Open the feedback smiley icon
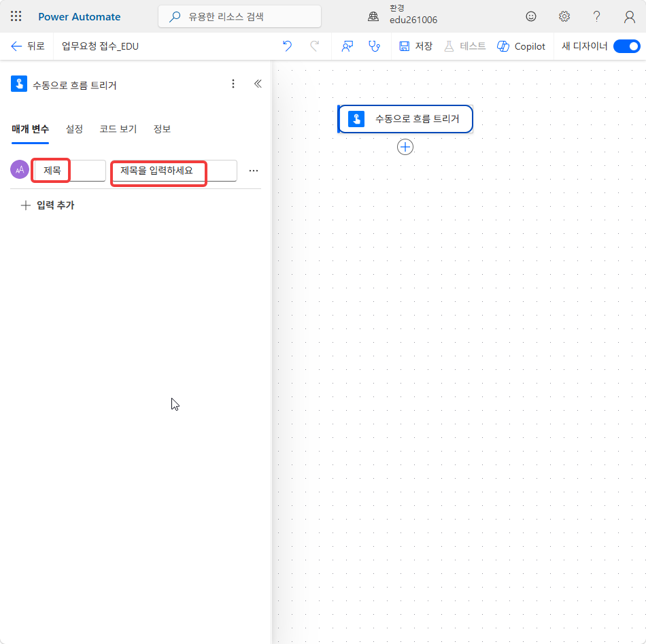This screenshot has height=644, width=646. pyautogui.click(x=531, y=16)
